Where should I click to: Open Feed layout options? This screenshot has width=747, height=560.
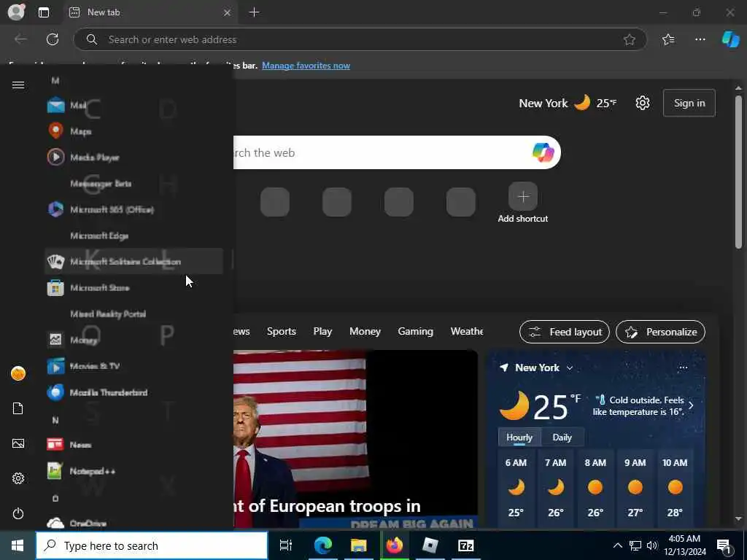click(565, 332)
